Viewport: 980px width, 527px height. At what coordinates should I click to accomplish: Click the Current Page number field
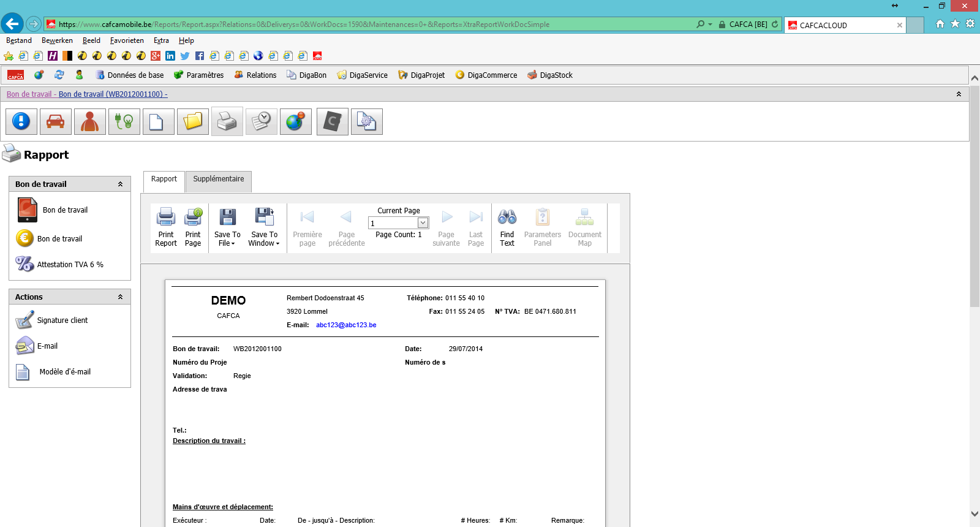pyautogui.click(x=393, y=223)
